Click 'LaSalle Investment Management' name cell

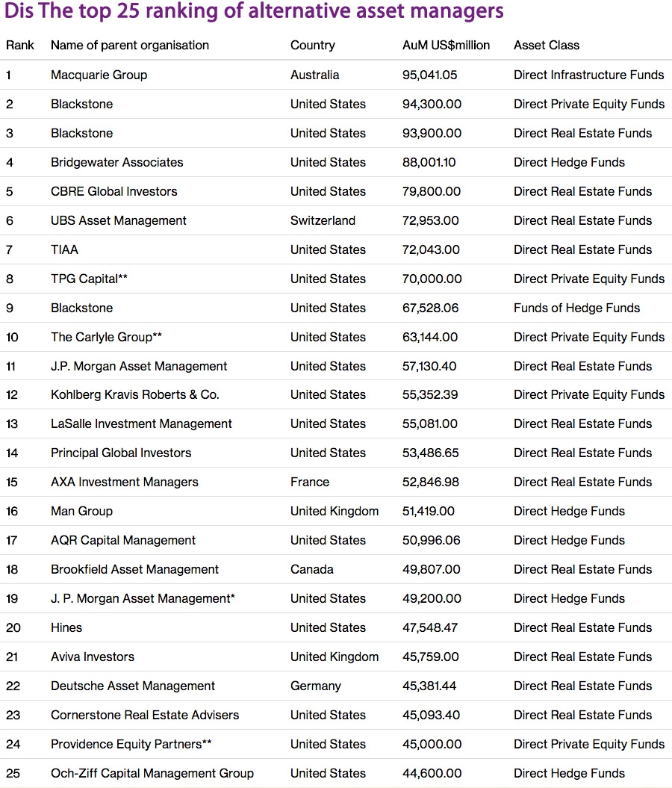tap(141, 424)
